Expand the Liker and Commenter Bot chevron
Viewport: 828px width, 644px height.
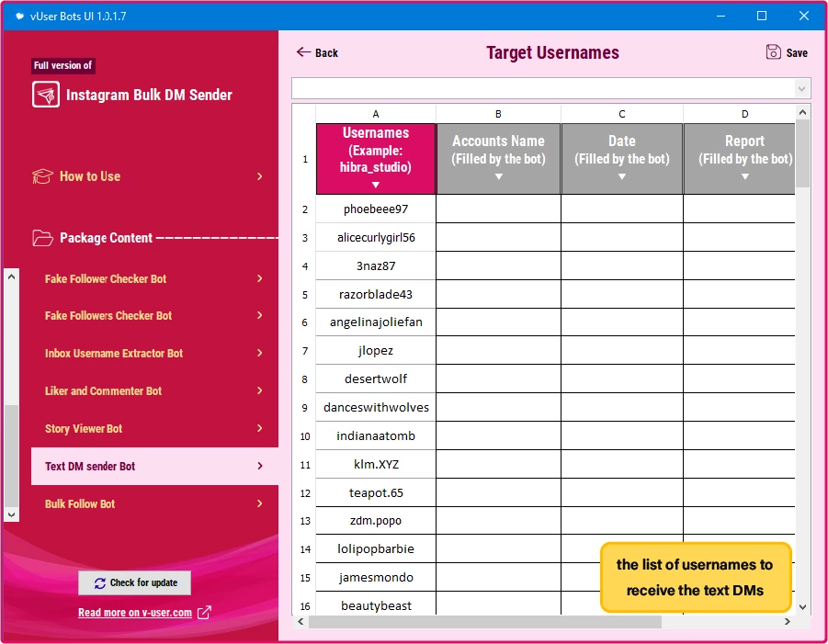(260, 390)
